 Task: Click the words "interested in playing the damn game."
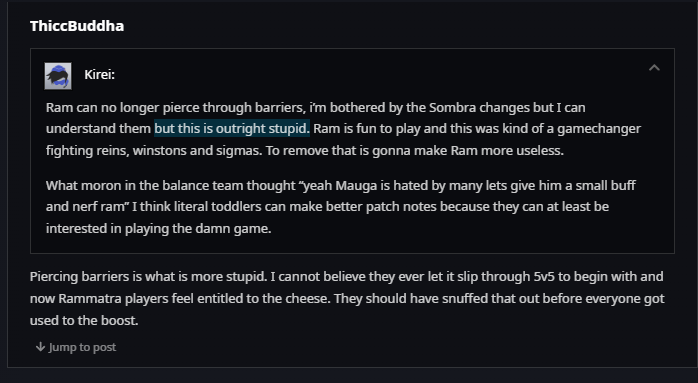(158, 228)
